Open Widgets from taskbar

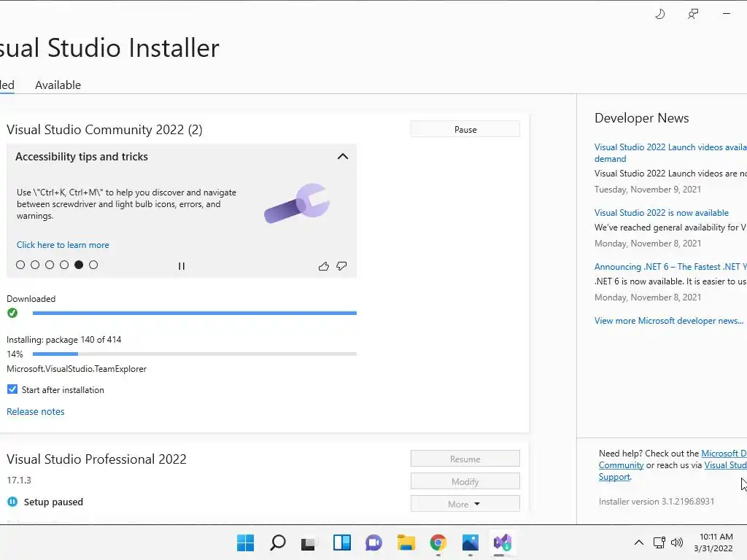point(342,542)
